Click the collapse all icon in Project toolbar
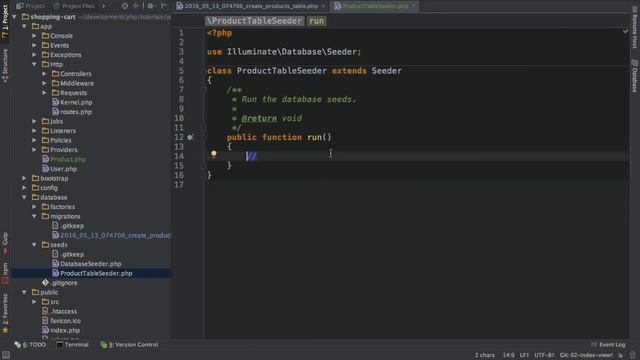 point(136,6)
